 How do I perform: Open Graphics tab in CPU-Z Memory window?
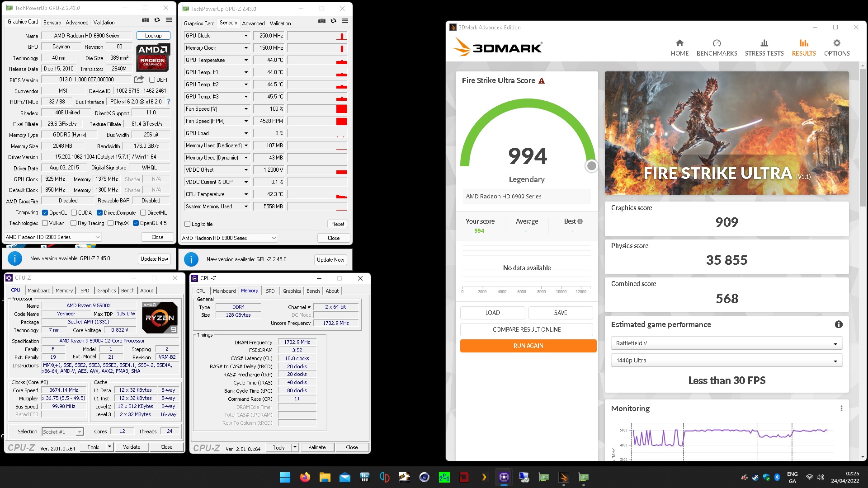[x=292, y=291]
